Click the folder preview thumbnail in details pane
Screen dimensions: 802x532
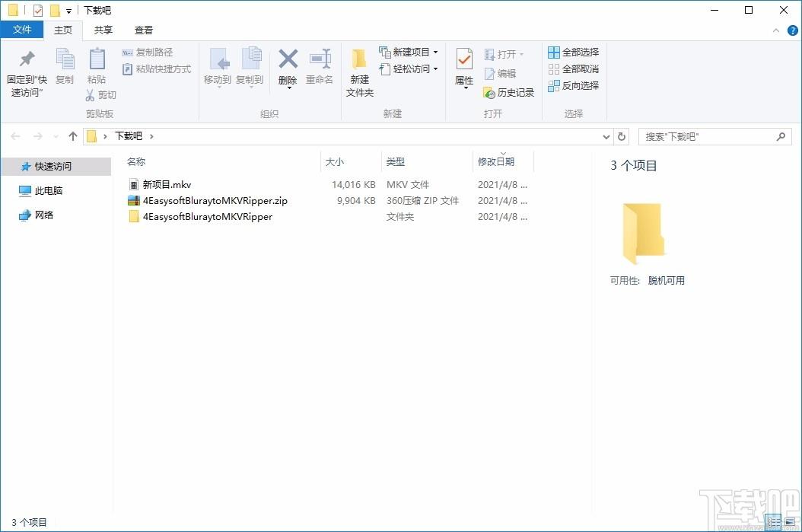pos(643,234)
